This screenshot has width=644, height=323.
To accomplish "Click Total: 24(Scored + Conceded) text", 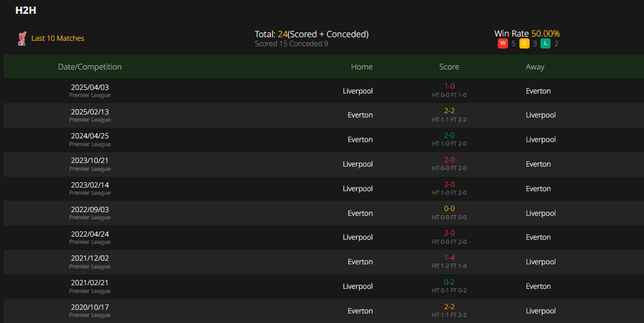I will point(312,34).
